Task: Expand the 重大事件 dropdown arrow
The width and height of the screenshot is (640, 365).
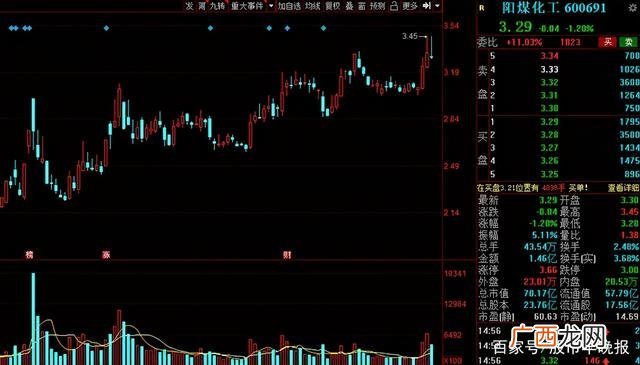Action: 271,6
